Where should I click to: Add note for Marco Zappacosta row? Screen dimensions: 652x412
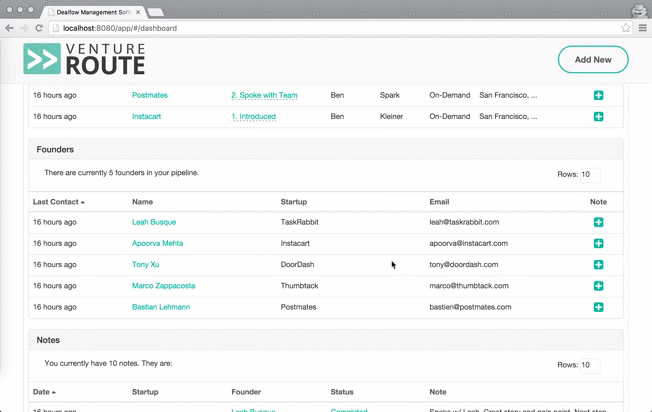tap(598, 286)
